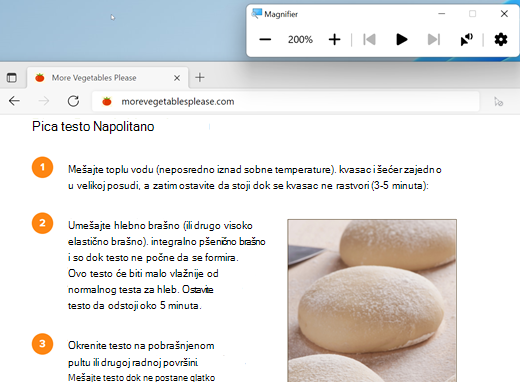Select the Magnifier read from here cursor icon
The height and width of the screenshot is (382, 520).
(466, 39)
